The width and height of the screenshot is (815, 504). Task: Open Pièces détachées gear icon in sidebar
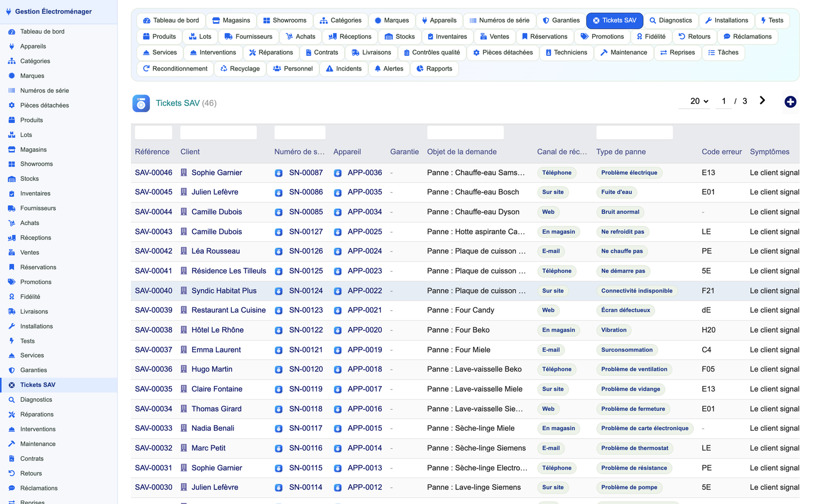(11, 105)
